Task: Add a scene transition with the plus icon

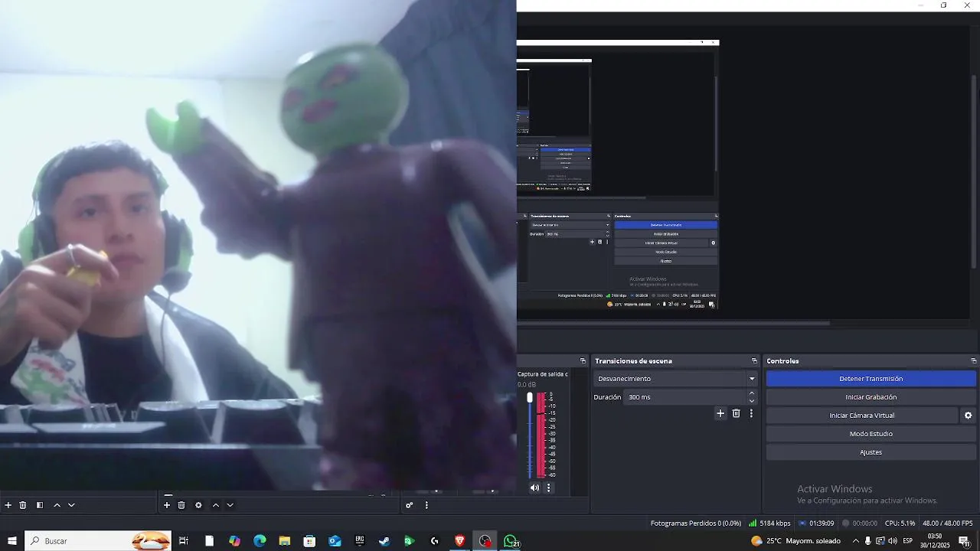Action: point(720,413)
